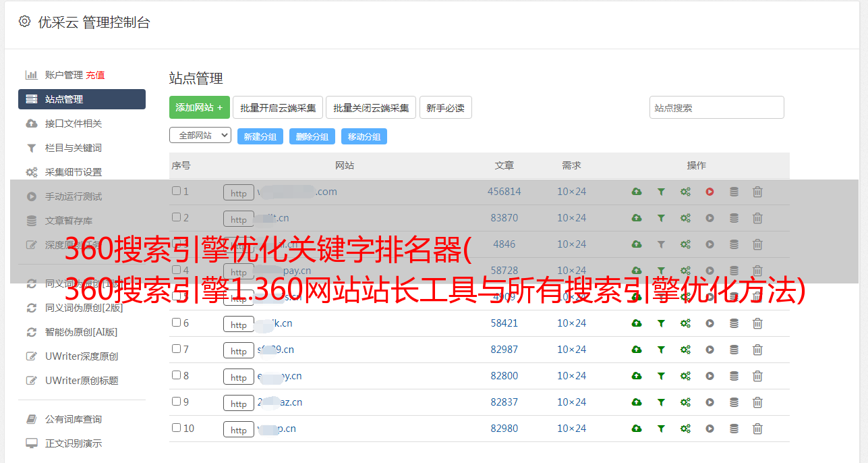Select the checkbox for row 6

pyautogui.click(x=176, y=323)
